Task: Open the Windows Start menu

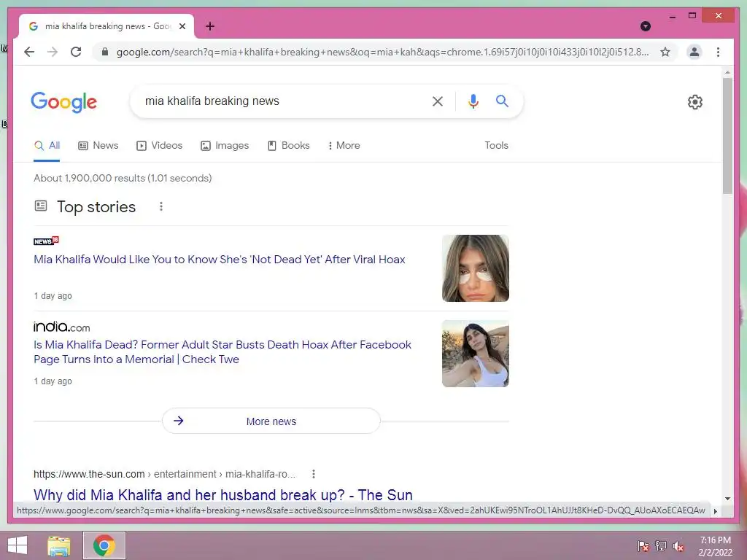Action: pos(18,545)
